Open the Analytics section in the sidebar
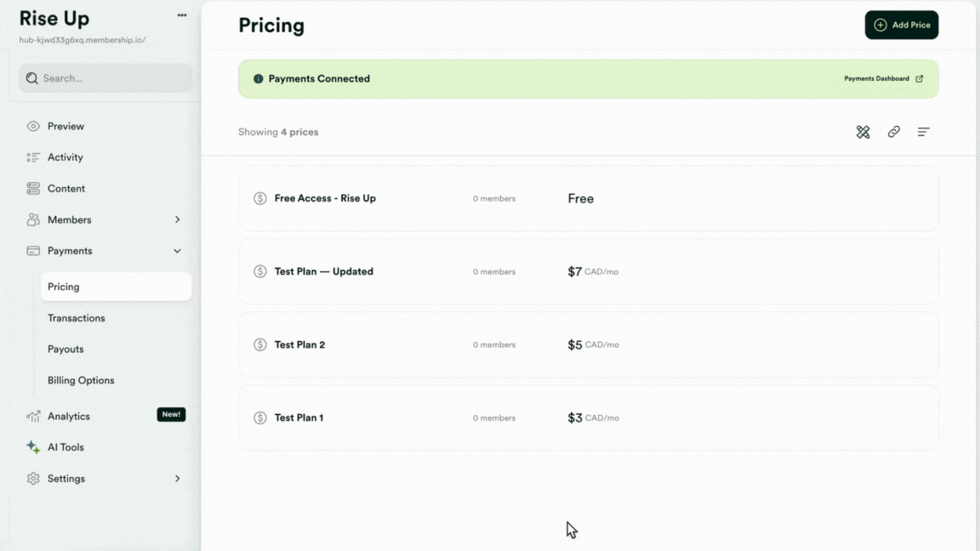The height and width of the screenshot is (551, 980). coord(68,416)
